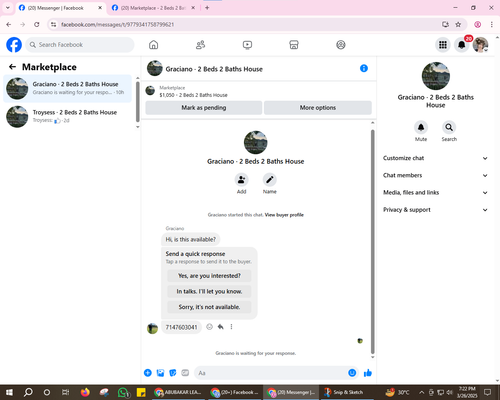Open the Home feed icon
This screenshot has height=400, width=500.
point(153,45)
